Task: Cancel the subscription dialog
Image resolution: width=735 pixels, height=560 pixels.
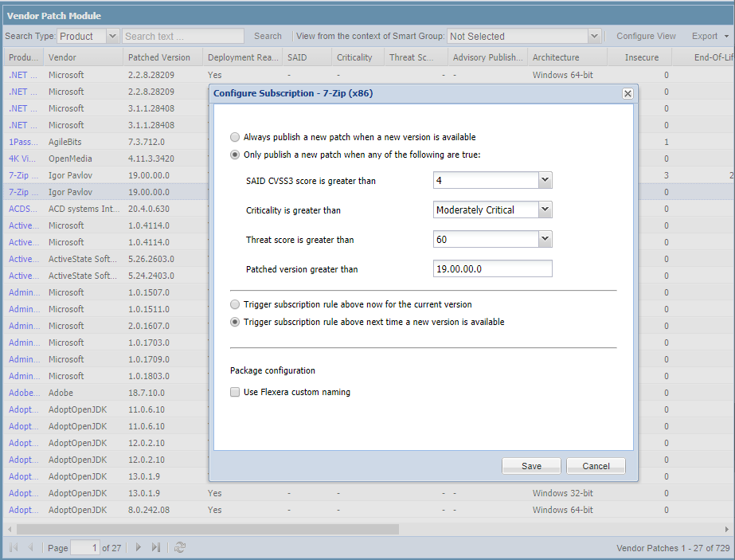Action: pyautogui.click(x=596, y=465)
